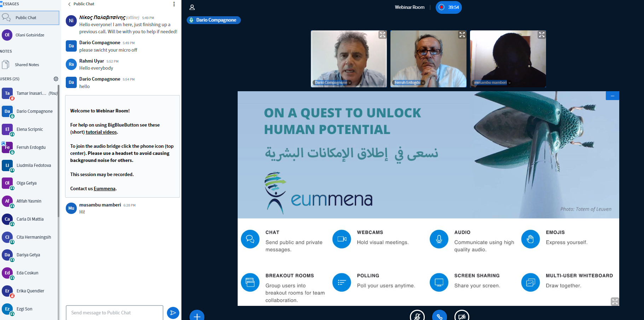Open private chat with Olani Gotsiridze

(x=30, y=35)
